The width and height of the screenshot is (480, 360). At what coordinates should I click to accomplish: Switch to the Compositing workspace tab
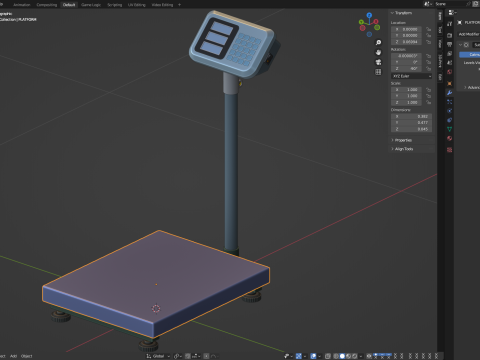point(47,5)
